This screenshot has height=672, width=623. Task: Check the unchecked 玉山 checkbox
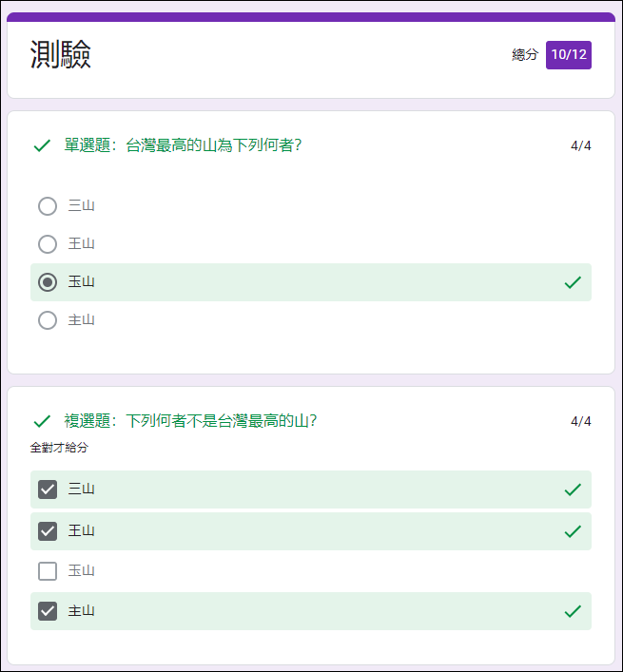coord(48,571)
